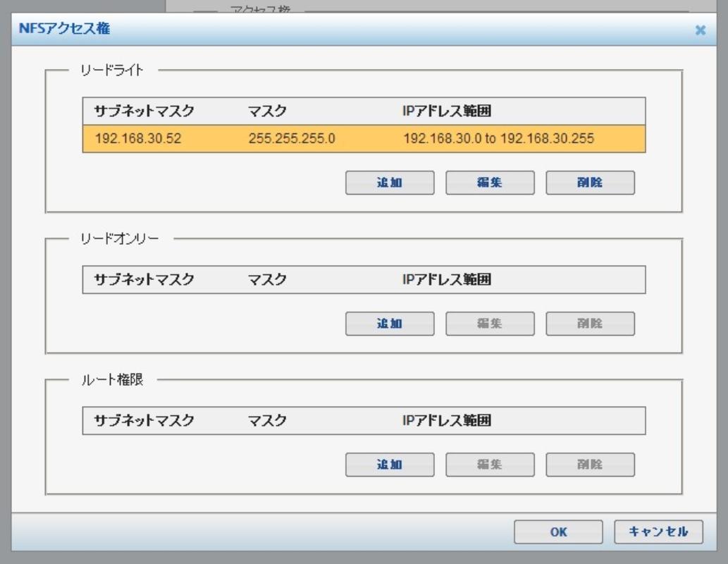Click 削除 button in リードライト section
Viewport: 728px width, 564px height.
point(590,183)
